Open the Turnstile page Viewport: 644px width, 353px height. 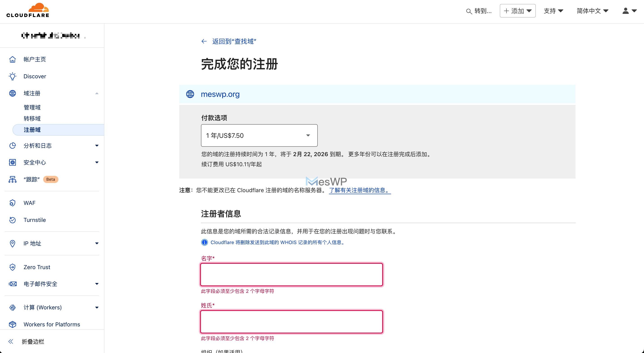(x=35, y=220)
